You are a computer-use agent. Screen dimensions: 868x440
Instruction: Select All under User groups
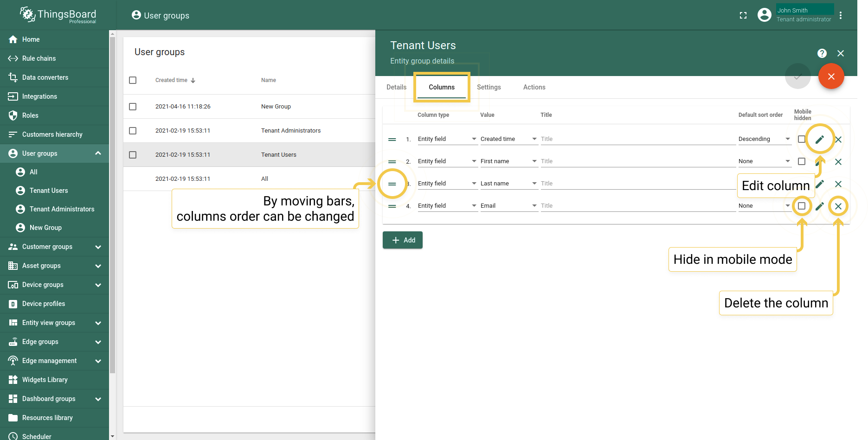tap(54, 172)
